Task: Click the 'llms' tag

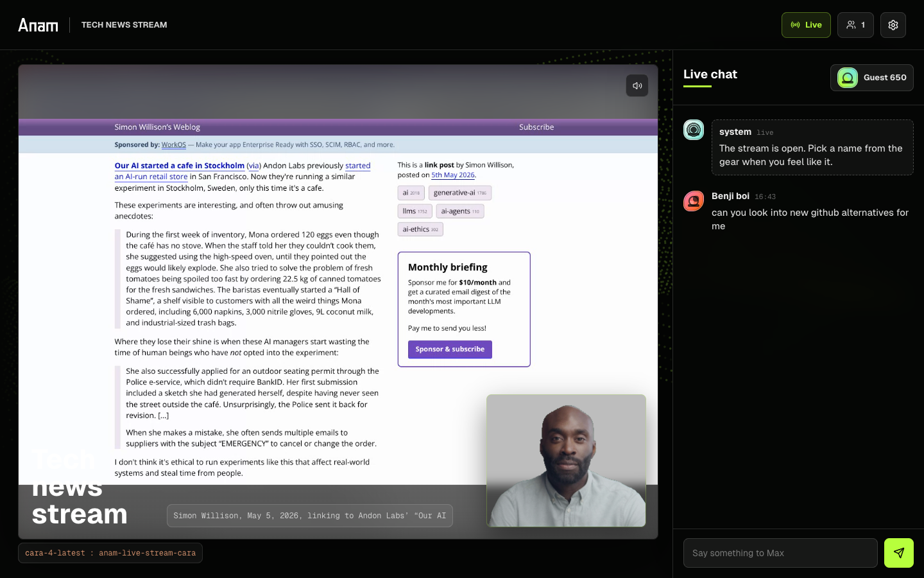Action: coord(415,211)
